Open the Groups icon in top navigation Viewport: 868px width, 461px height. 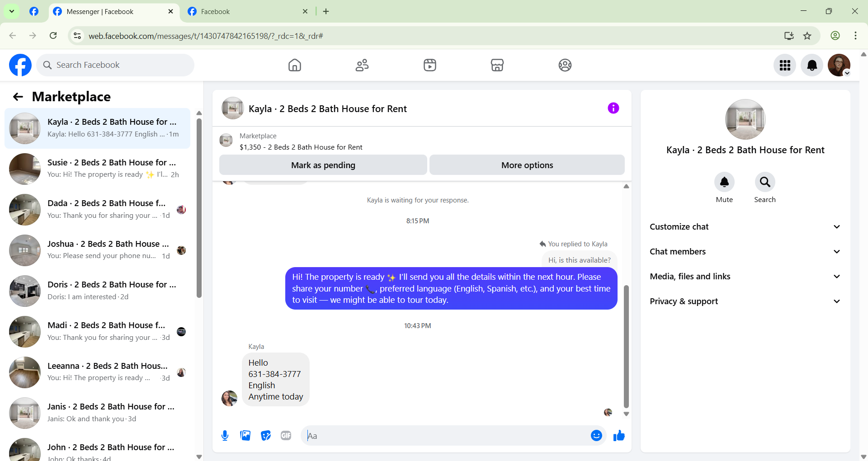coord(565,65)
